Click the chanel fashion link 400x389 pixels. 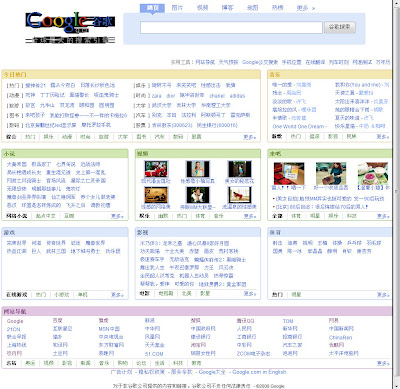[217, 96]
